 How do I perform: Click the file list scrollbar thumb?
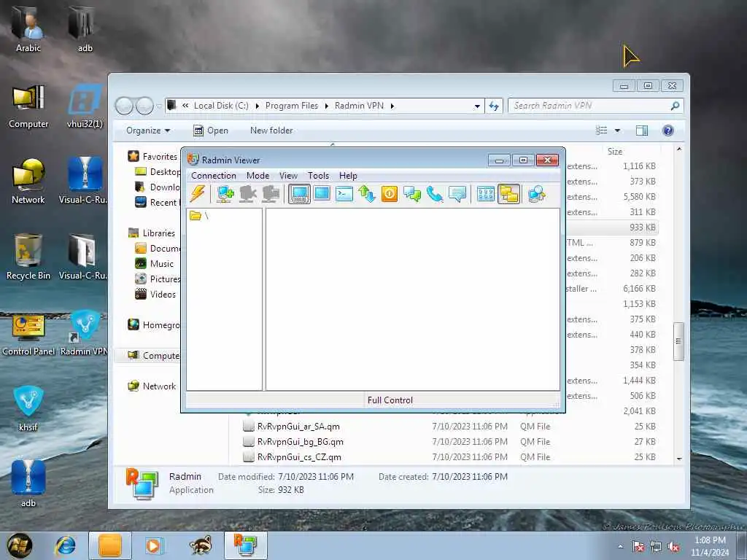pos(678,341)
